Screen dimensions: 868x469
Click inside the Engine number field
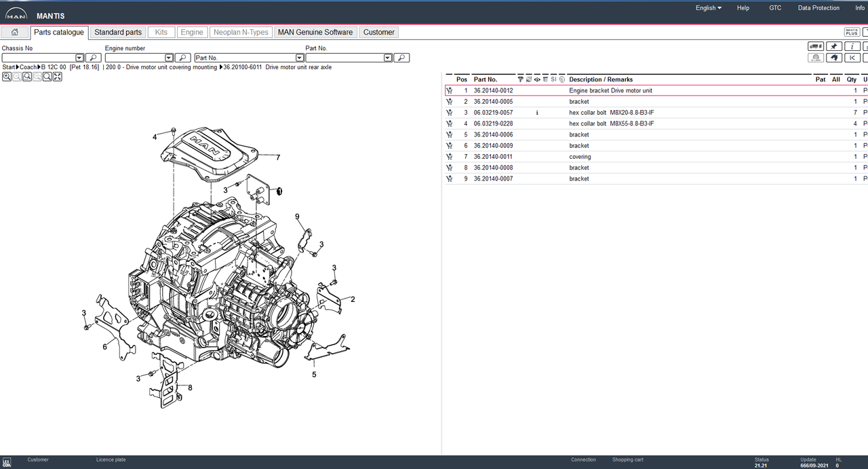(135, 58)
